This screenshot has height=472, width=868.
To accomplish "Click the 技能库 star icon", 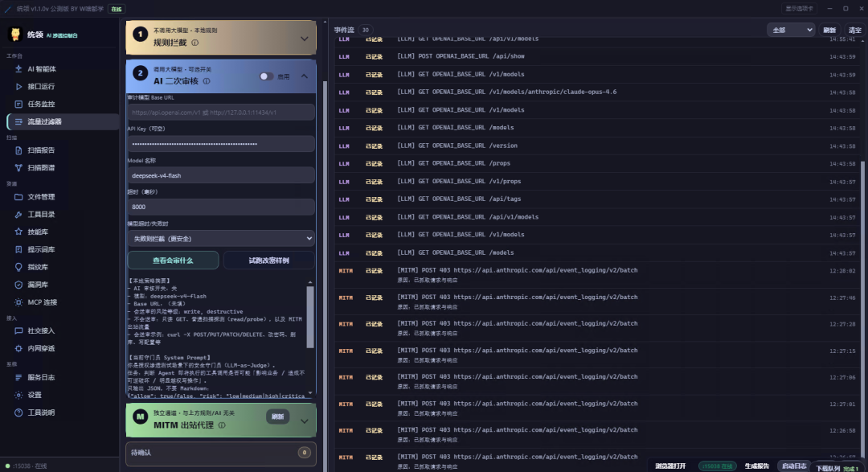I will 18,232.
